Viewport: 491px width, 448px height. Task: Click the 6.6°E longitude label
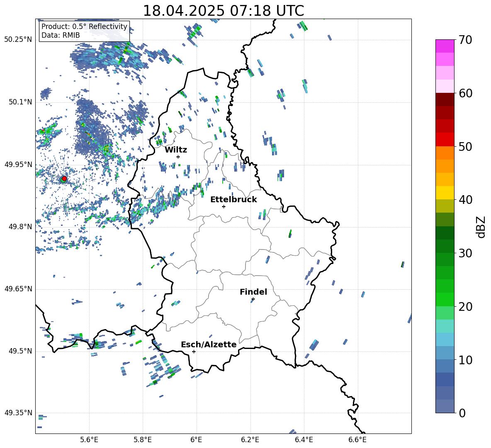(357, 440)
